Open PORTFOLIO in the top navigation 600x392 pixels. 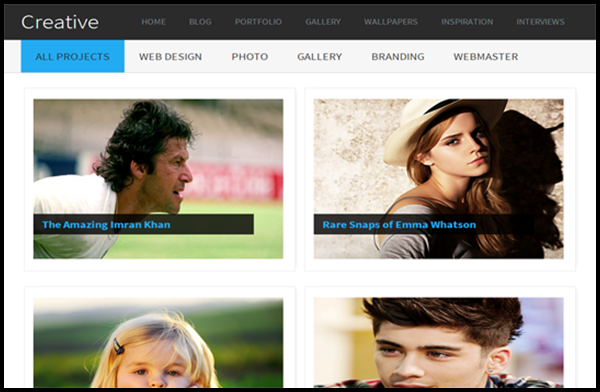point(258,22)
